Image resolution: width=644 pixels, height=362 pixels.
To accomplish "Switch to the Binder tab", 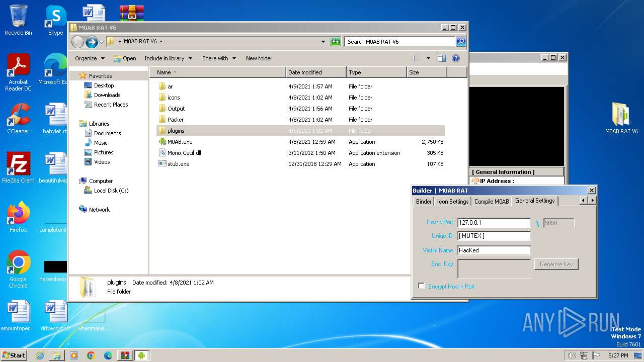I will (x=424, y=201).
